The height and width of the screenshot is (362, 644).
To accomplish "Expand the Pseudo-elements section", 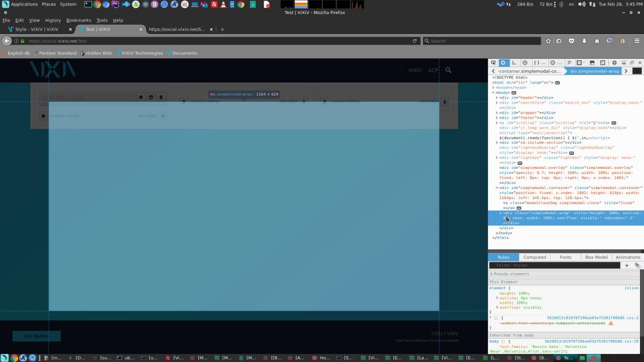I will pos(492,274).
